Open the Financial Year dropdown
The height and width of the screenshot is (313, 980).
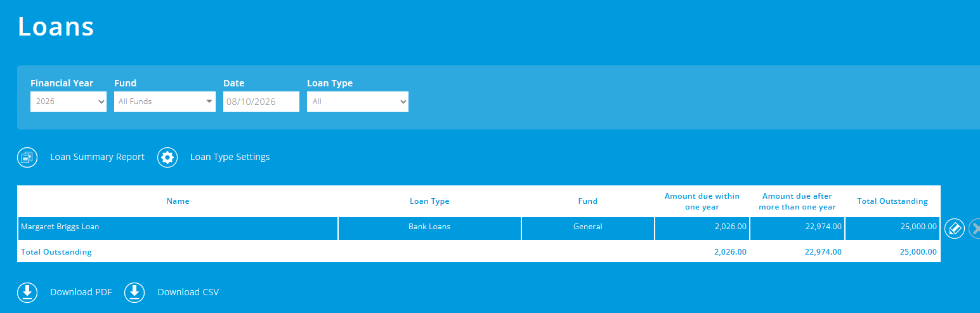(69, 102)
